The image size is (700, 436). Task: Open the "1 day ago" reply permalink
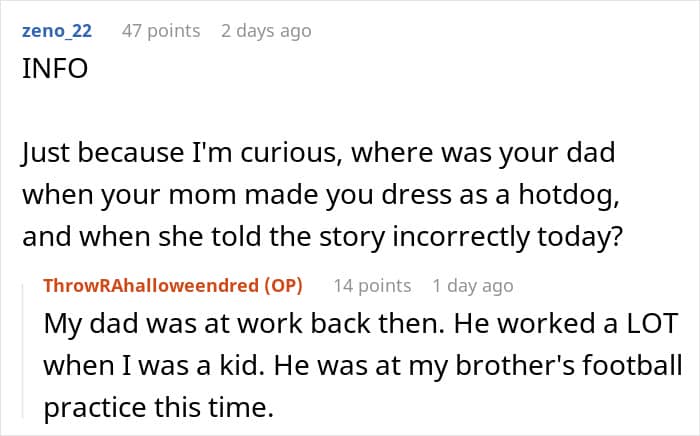coord(472,286)
